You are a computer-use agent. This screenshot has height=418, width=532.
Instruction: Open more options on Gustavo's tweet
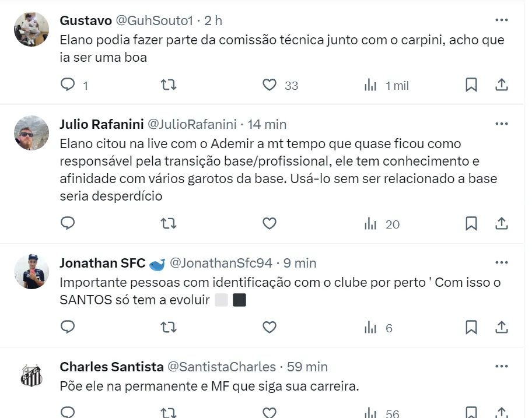point(501,20)
